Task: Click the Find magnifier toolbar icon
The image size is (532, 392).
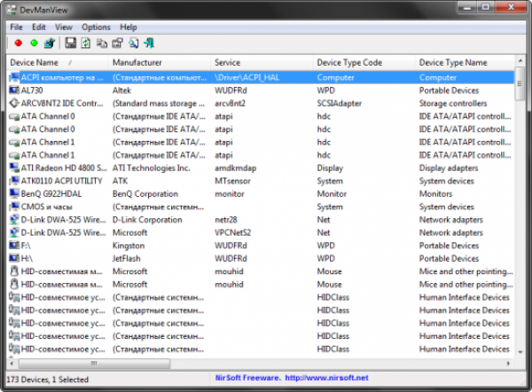Action: pyautogui.click(x=133, y=43)
